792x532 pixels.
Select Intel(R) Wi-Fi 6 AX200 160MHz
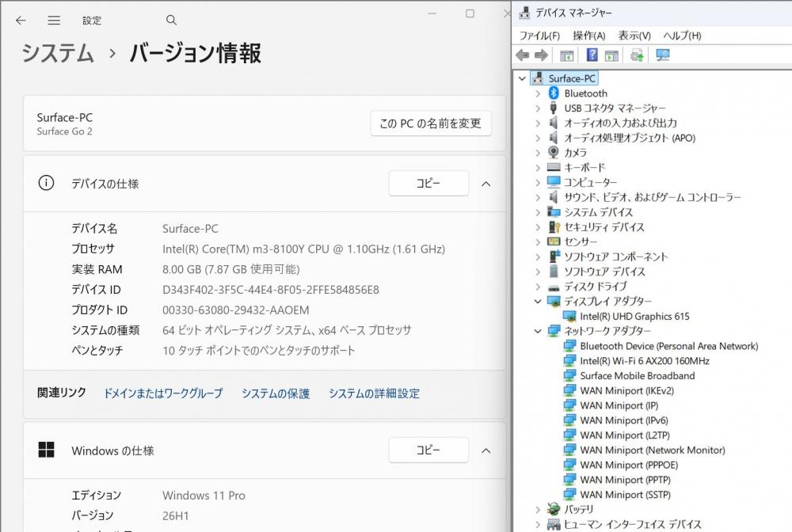[x=645, y=361]
